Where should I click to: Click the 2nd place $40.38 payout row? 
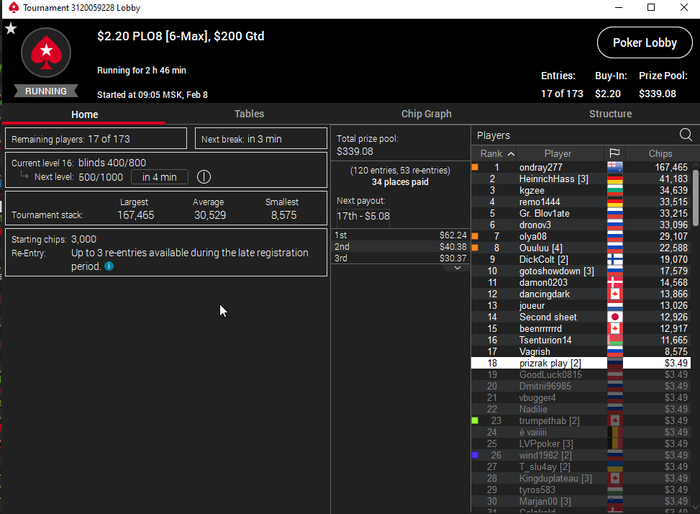click(400, 247)
